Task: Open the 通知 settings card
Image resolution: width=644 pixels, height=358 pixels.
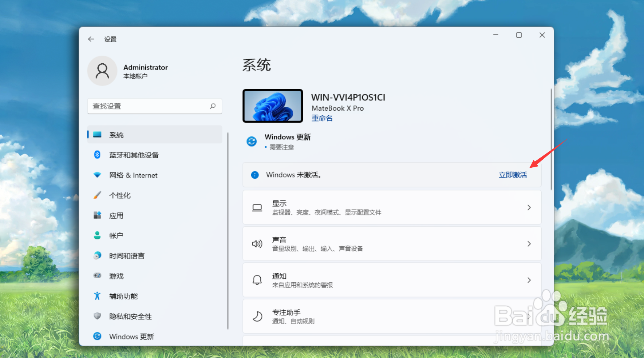Action: click(392, 280)
